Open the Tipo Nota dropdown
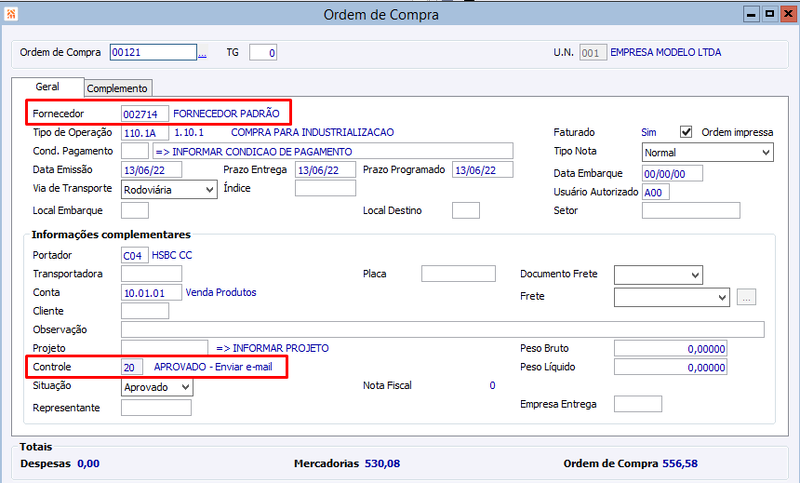The image size is (800, 483). coord(708,152)
